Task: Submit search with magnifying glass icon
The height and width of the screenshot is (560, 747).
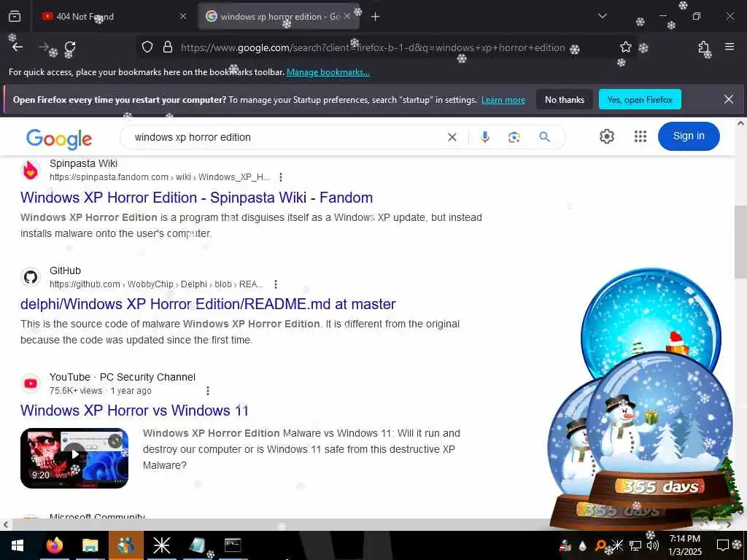Action: tap(544, 137)
